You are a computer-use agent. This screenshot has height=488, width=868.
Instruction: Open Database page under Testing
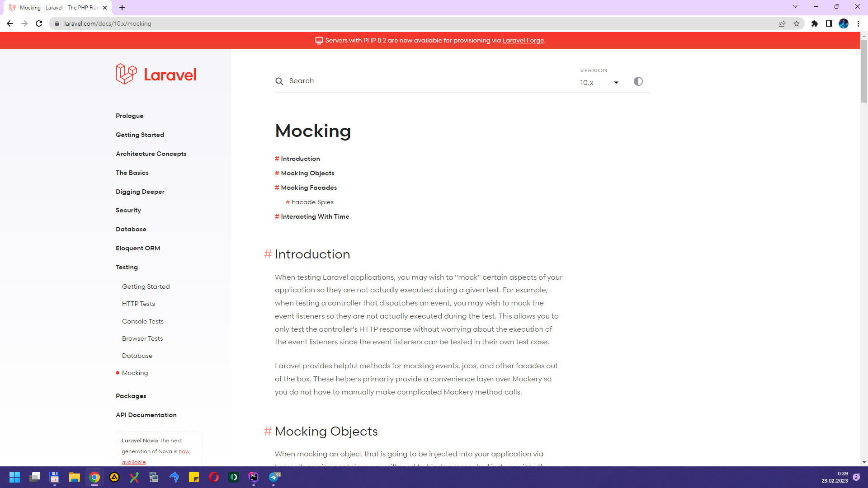[137, 356]
